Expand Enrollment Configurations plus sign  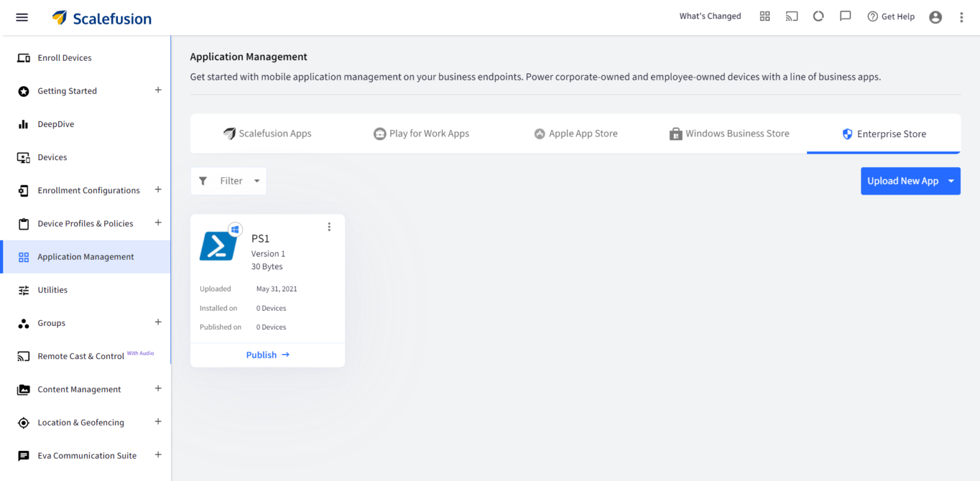pos(158,190)
